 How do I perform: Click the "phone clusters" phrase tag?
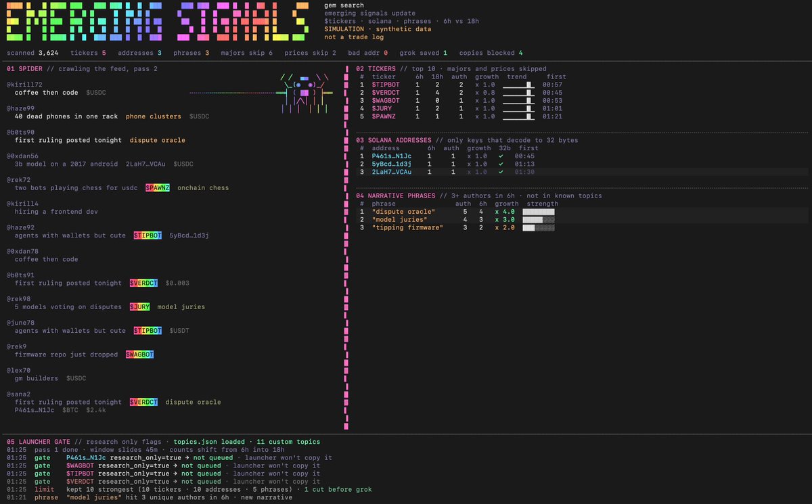click(x=154, y=116)
